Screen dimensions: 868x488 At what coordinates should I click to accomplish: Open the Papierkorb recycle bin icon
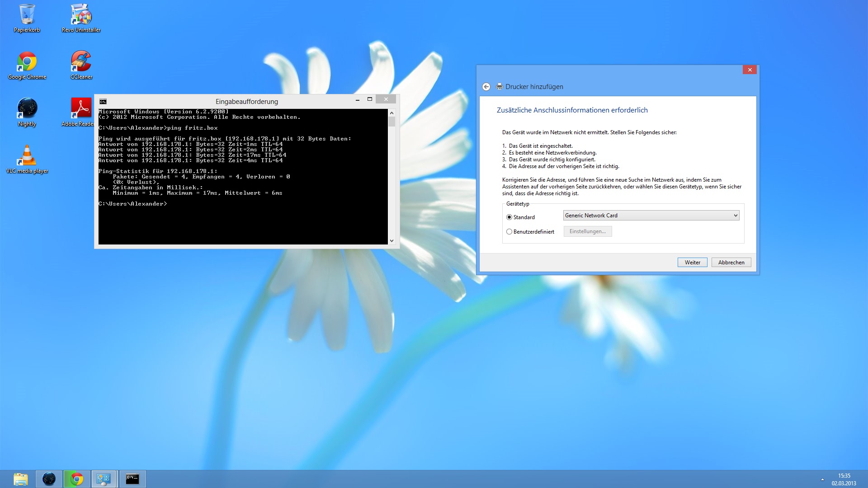(x=27, y=18)
